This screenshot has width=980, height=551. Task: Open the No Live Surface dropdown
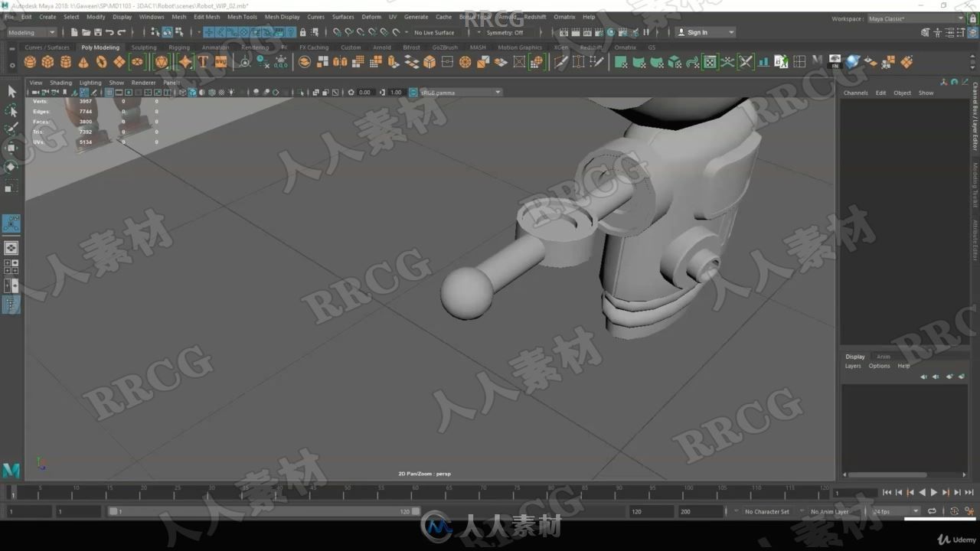click(x=433, y=32)
